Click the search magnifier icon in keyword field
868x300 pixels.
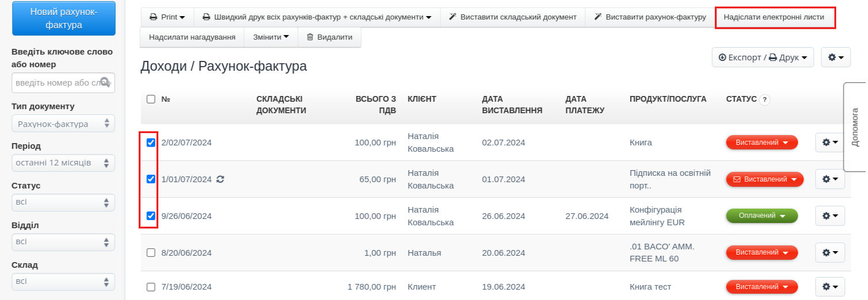(x=105, y=82)
